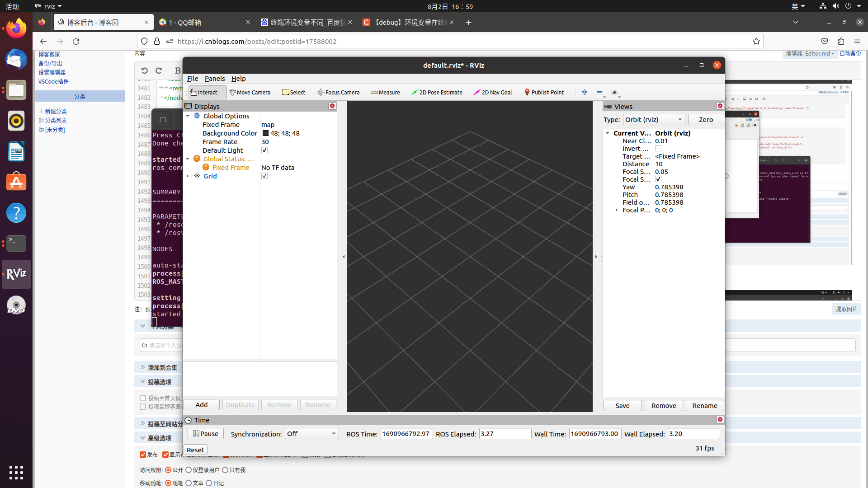Open the File menu
The image size is (868, 488).
[x=193, y=79]
